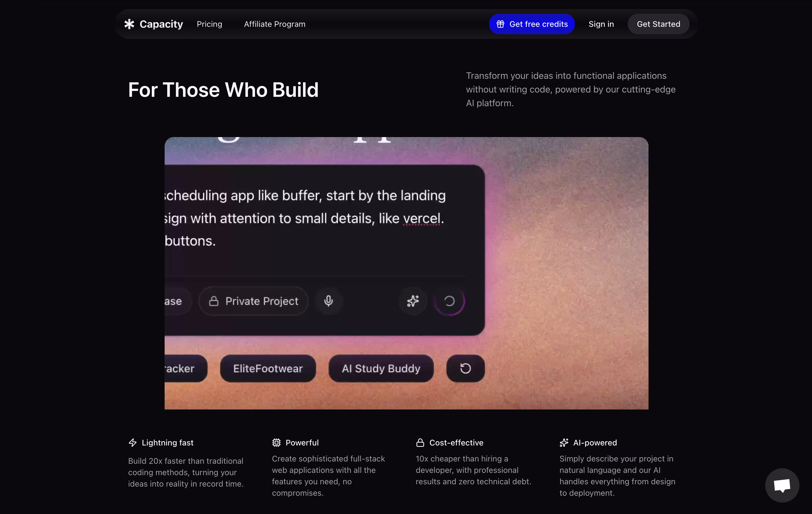Select the EliteFootwear suggestion chip
The image size is (812, 514).
pos(268,368)
